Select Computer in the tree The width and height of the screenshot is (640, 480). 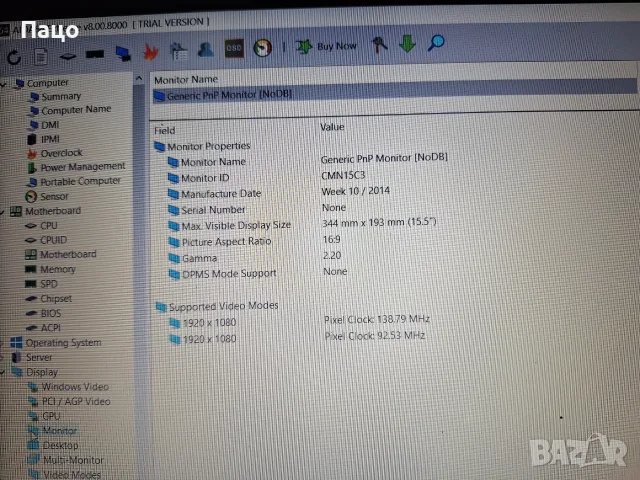tap(47, 83)
